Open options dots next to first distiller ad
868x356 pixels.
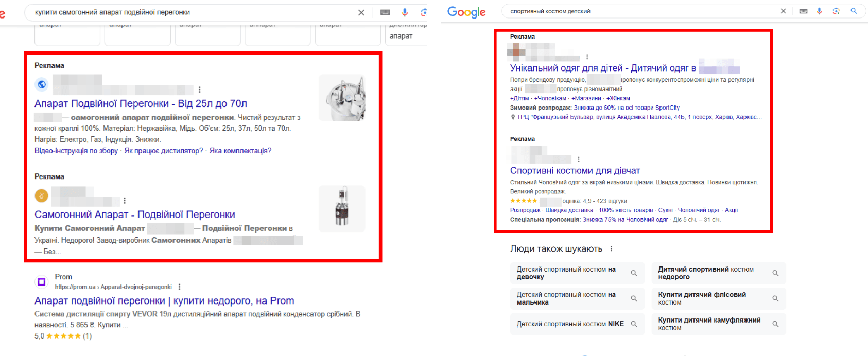[x=200, y=90]
